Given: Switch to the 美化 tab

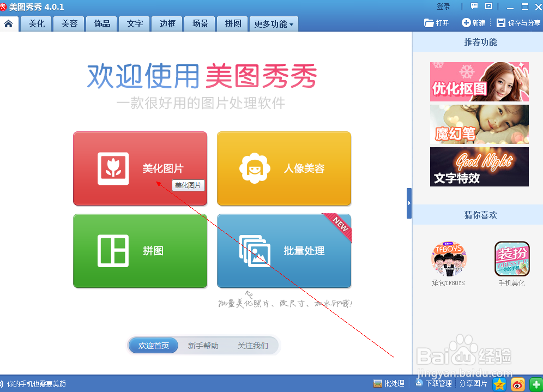Looking at the screenshot, I should 35,23.
